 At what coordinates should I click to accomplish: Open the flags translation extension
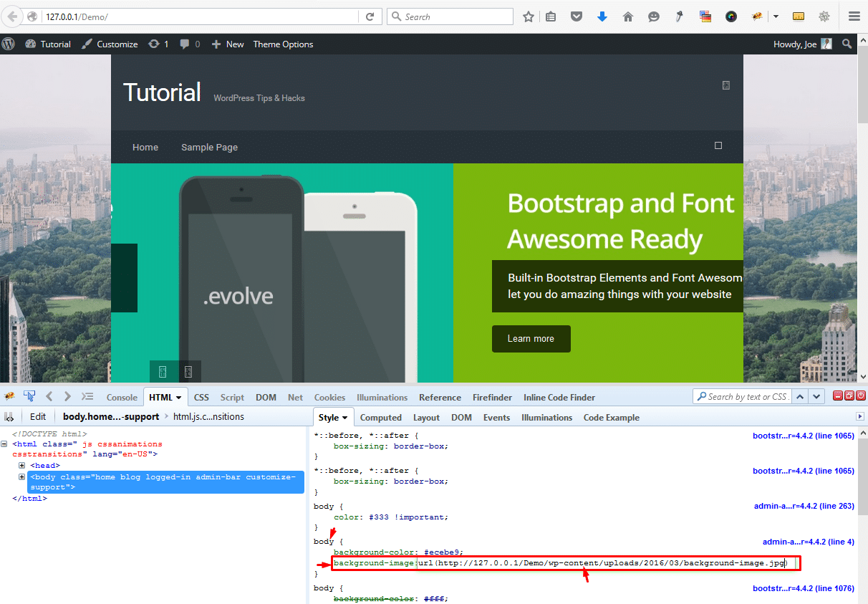(x=705, y=16)
